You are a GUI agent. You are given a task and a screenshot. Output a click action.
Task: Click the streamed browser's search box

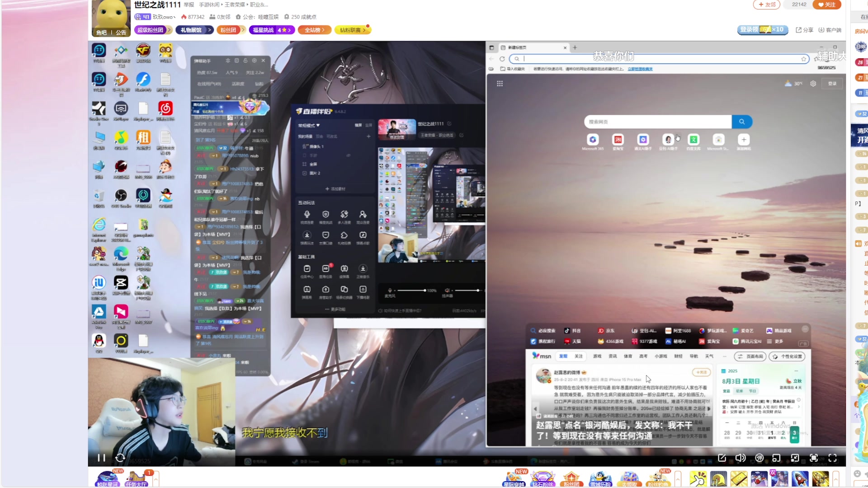658,122
